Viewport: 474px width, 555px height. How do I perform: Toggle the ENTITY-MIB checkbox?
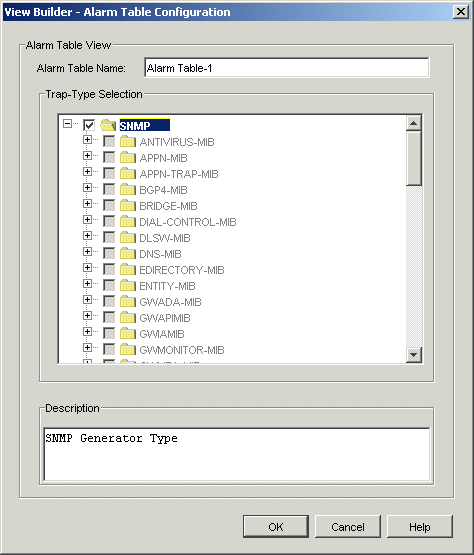[x=109, y=286]
